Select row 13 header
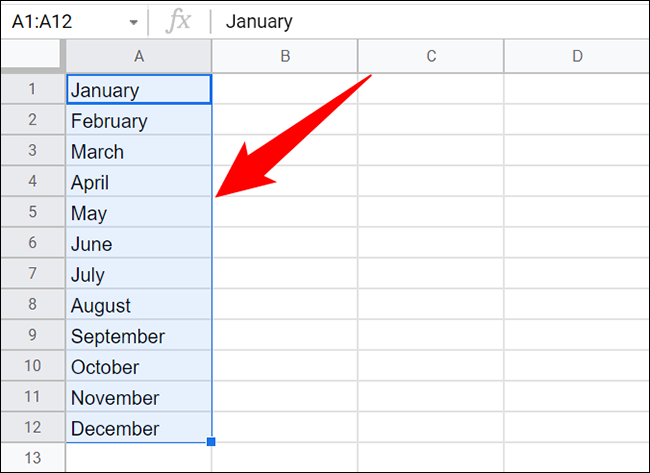The image size is (650, 473). click(32, 458)
